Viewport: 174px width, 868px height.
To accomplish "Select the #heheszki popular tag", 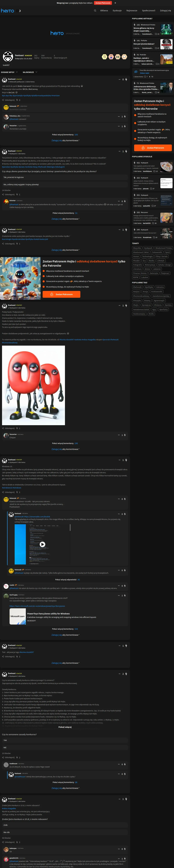I will (x=137, y=287).
